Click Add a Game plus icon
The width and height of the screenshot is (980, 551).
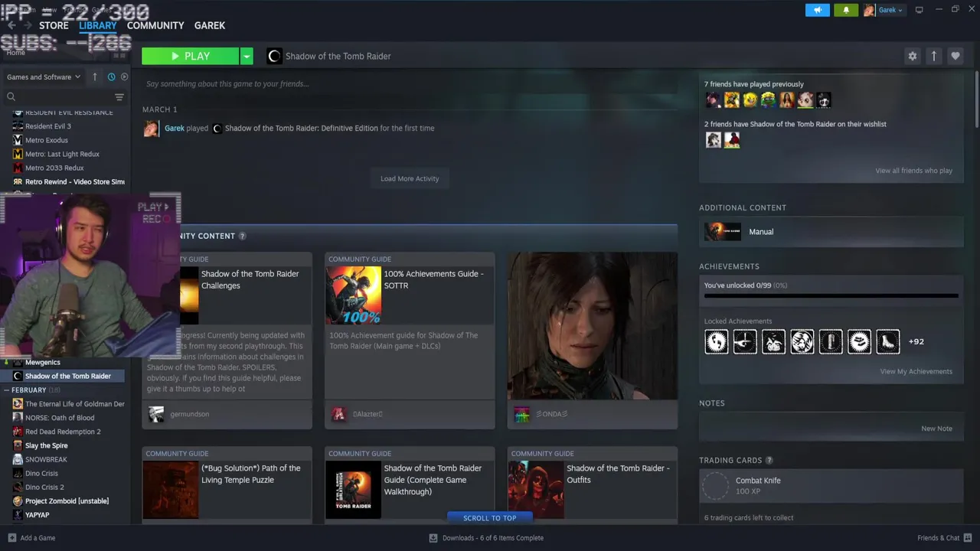[x=11, y=537]
